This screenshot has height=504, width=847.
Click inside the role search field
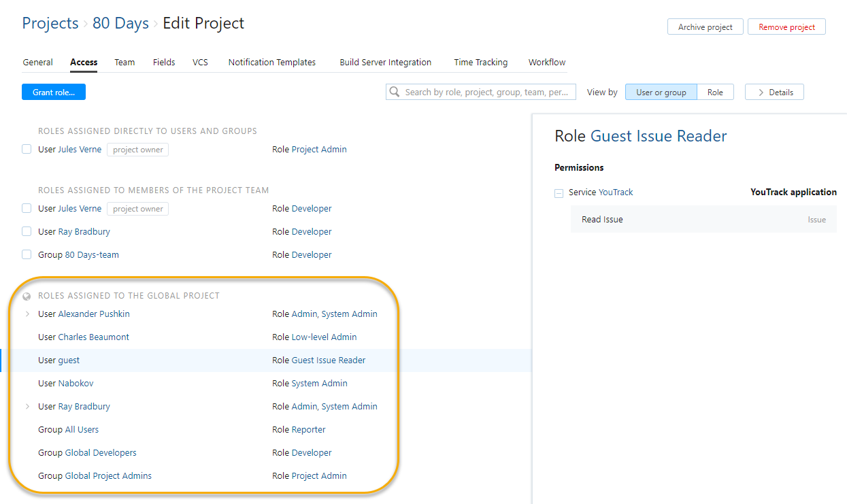483,91
